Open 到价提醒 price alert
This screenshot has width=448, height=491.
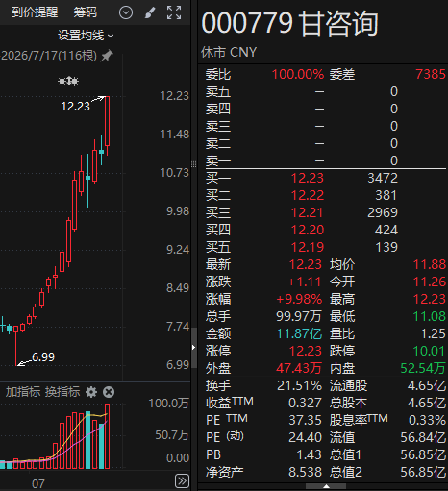point(35,12)
